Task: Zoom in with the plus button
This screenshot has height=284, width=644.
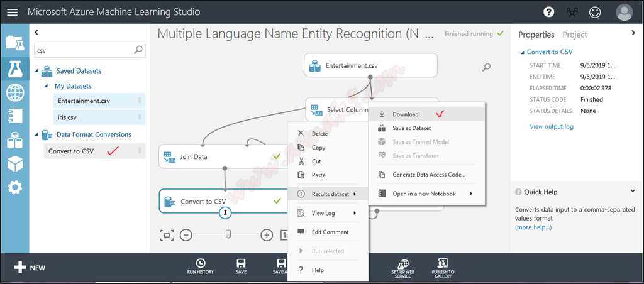Action: pyautogui.click(x=267, y=235)
